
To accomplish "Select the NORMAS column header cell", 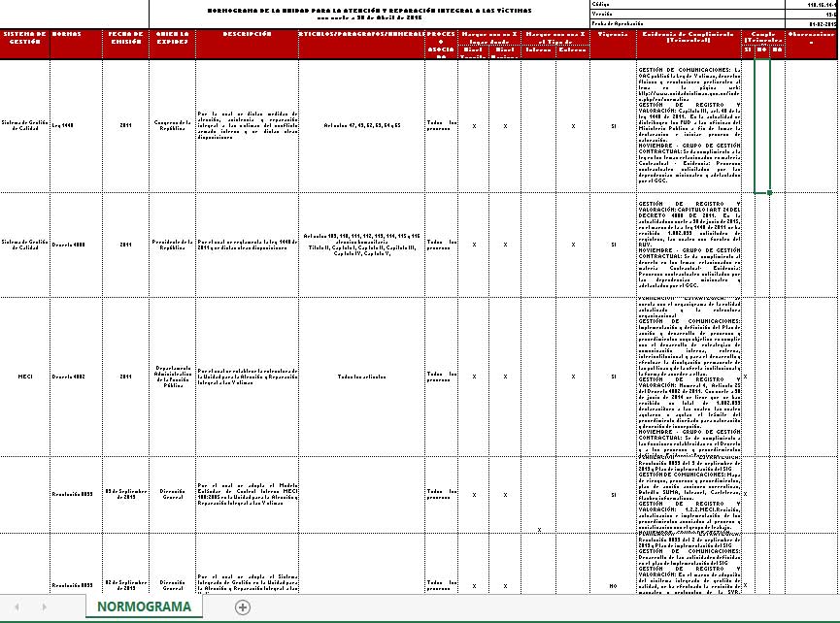I will tap(76, 44).
